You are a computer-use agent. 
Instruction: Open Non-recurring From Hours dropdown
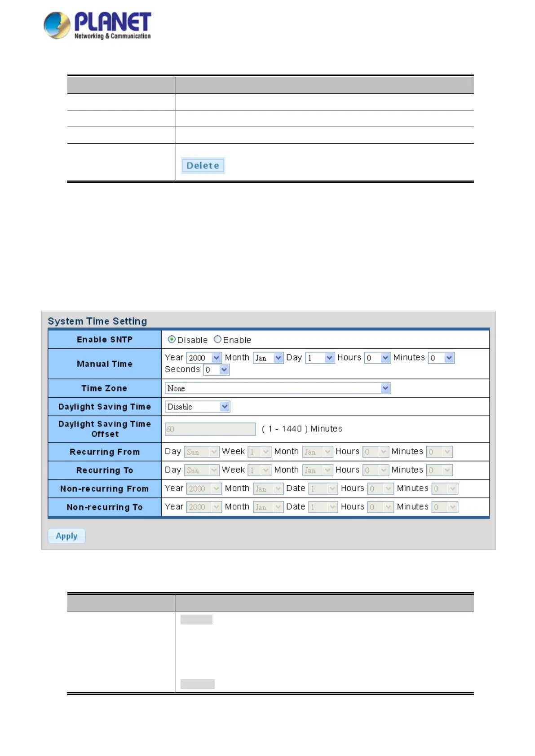tap(380, 488)
